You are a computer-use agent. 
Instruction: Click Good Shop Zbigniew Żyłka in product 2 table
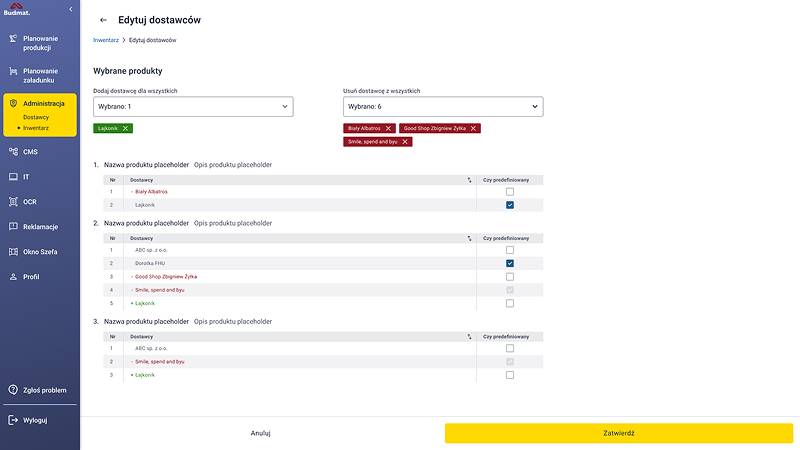click(x=166, y=277)
